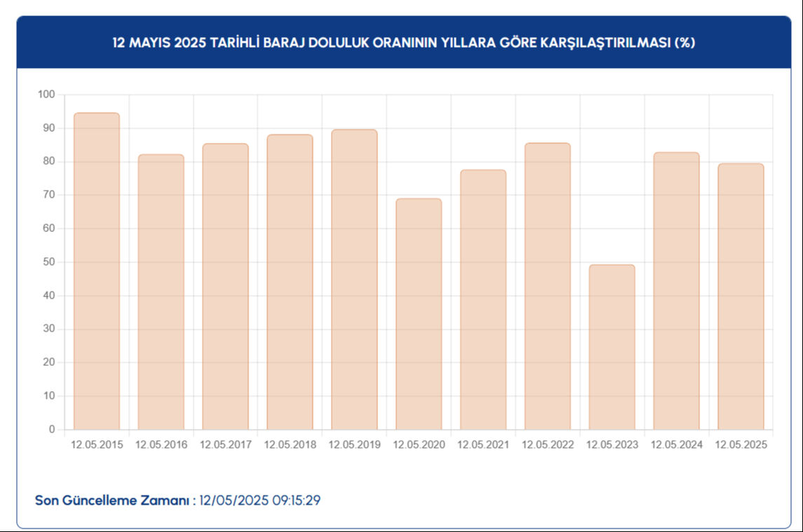Click the 12/05/2025 09:15:29 timestamp
Screen dimensions: 803x532
[x=260, y=500]
